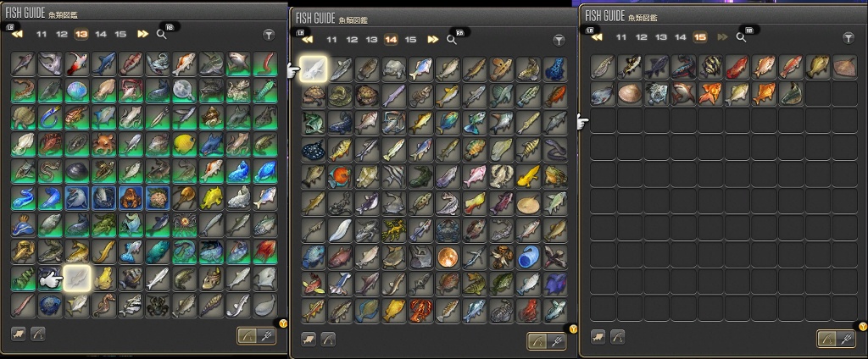Click the fish-shaped button below the right grid
The image size is (868, 359).
click(598, 336)
